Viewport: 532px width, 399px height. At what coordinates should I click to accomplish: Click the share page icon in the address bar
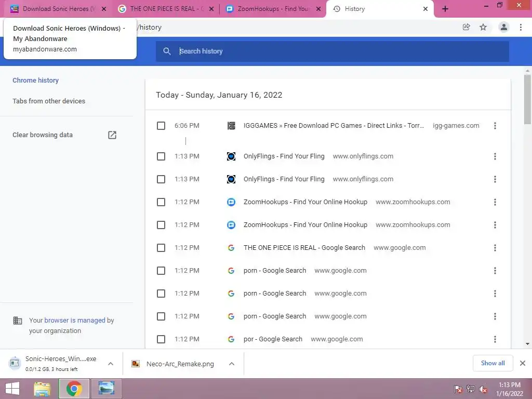[466, 27]
